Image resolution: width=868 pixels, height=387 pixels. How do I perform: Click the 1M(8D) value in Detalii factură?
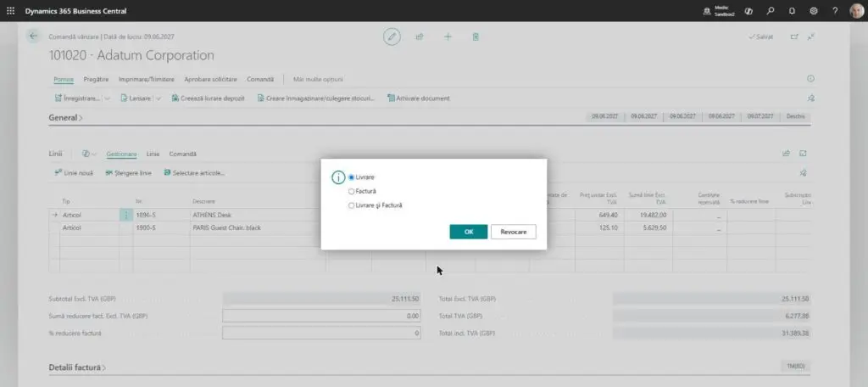(795, 367)
